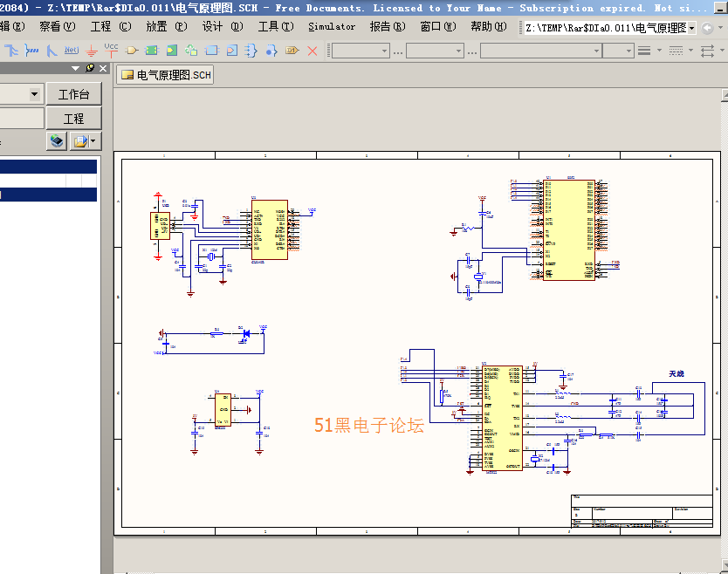The height and width of the screenshot is (574, 728).
Task: Switch to the 电气原理图.SCH document tab
Action: pos(165,75)
